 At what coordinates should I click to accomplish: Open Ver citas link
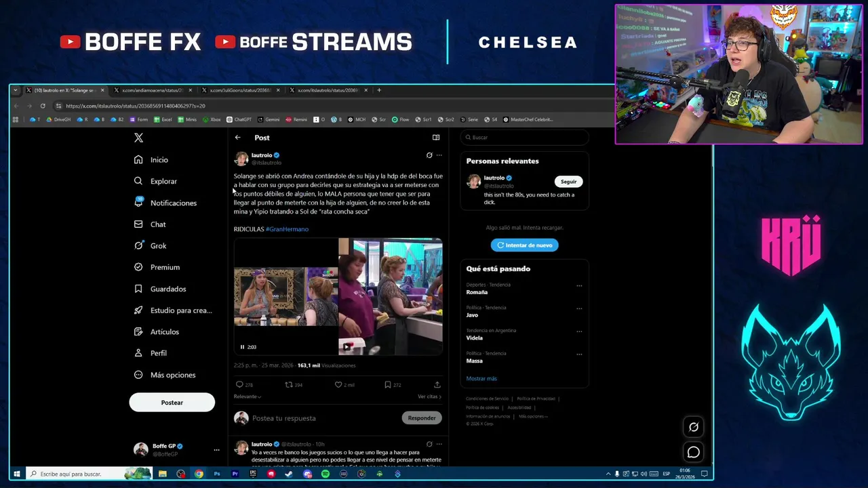click(x=430, y=396)
